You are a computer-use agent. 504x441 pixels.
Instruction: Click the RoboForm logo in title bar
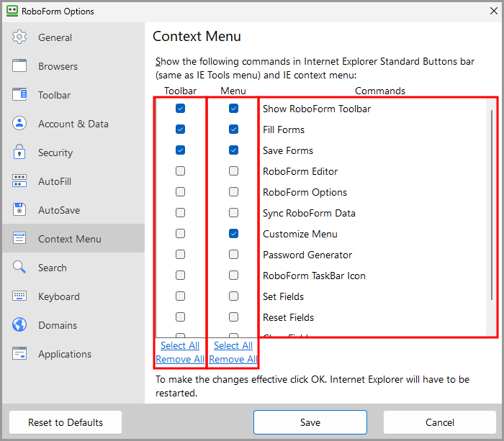tap(12, 11)
